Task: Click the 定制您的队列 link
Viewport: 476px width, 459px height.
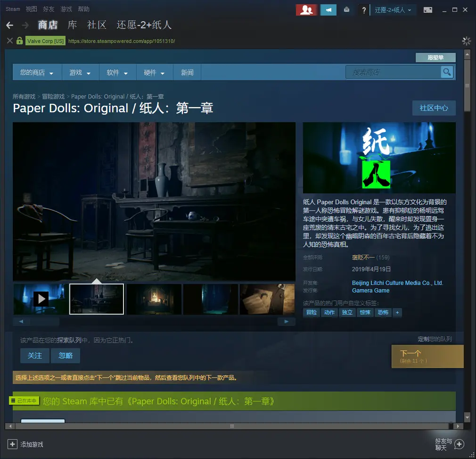Action: point(435,339)
